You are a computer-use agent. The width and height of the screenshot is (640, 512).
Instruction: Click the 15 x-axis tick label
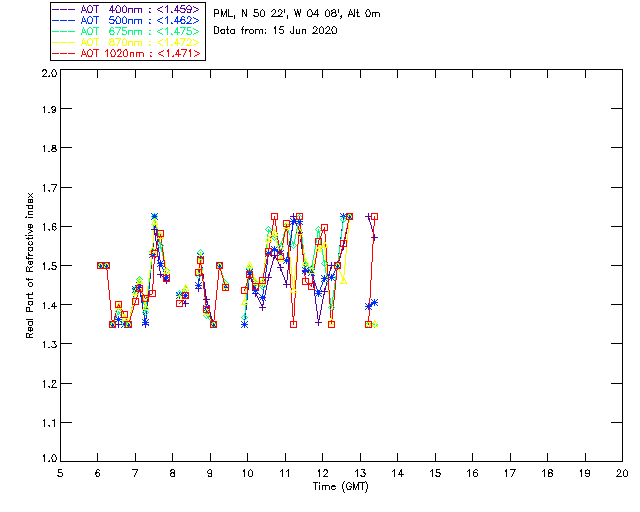(435, 473)
